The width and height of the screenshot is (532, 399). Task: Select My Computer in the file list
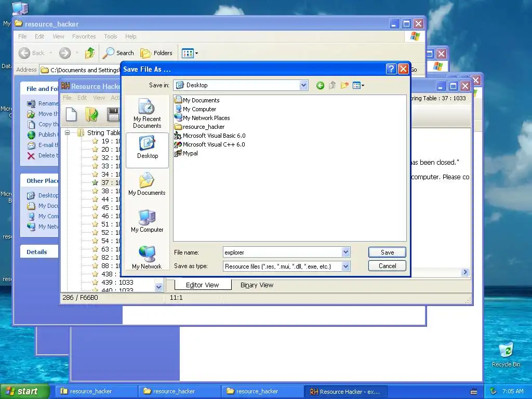coord(195,109)
